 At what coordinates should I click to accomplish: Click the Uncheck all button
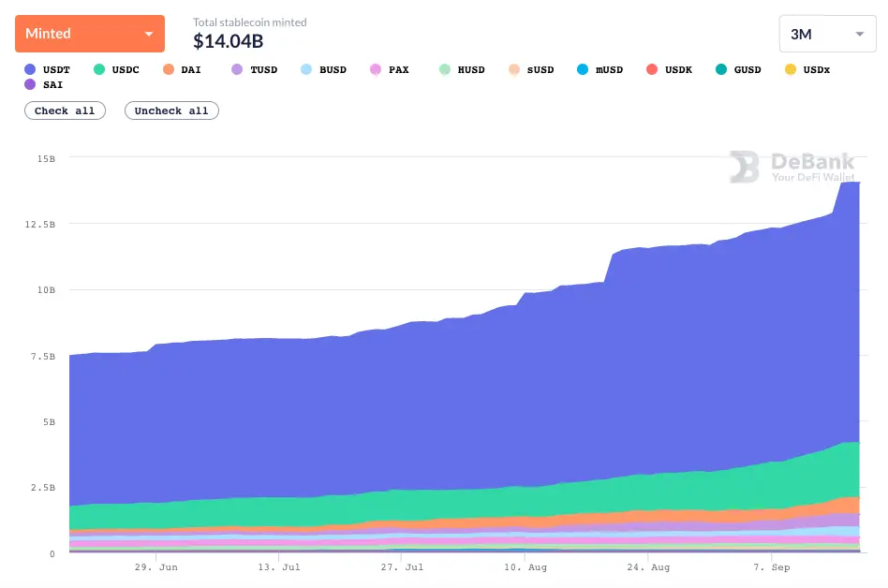point(171,110)
